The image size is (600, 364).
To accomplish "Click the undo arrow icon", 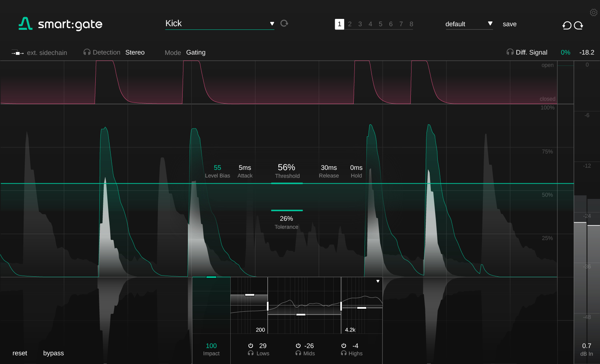I will tap(566, 25).
